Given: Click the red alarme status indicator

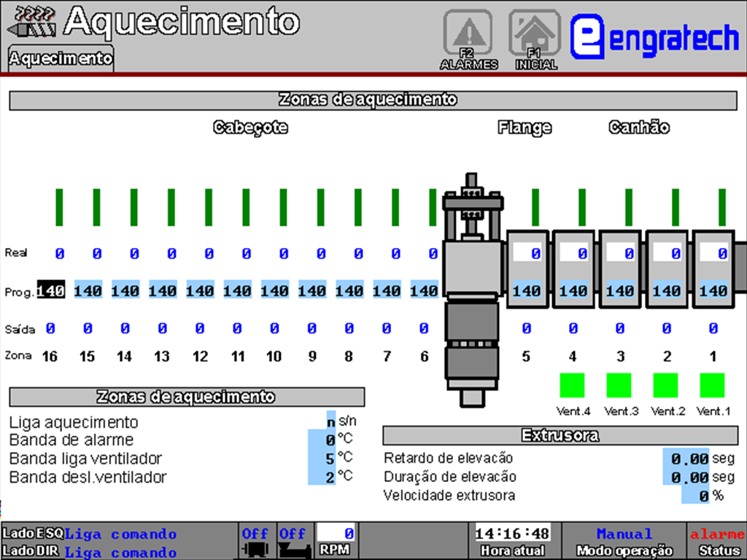Looking at the screenshot, I should [716, 534].
